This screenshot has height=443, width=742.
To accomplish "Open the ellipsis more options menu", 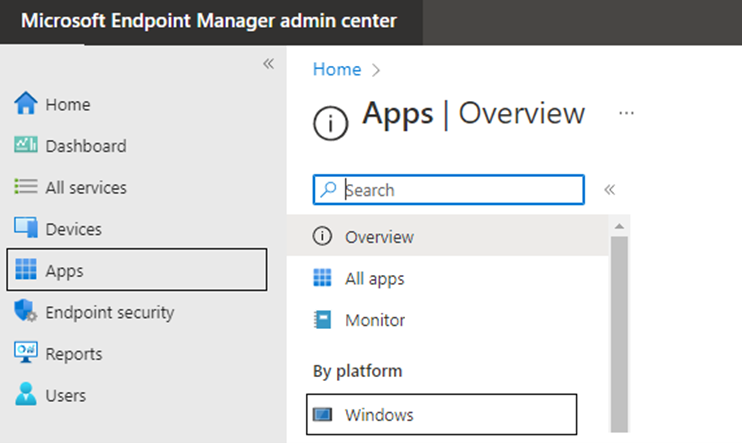I will pos(626,113).
